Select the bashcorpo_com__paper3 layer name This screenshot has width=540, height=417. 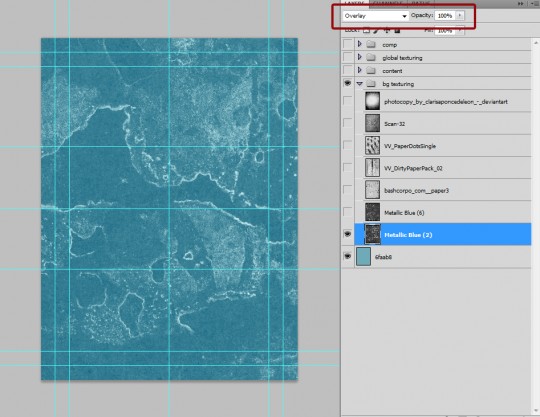416,190
